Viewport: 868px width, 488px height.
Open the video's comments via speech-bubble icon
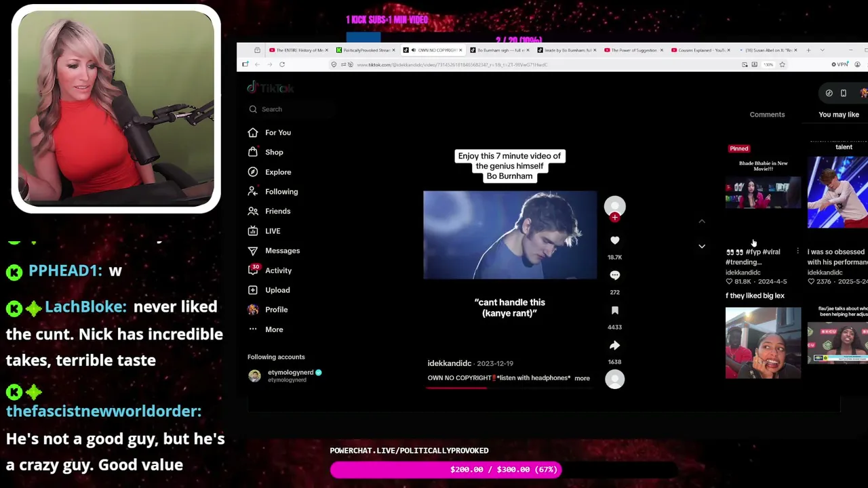click(x=614, y=275)
